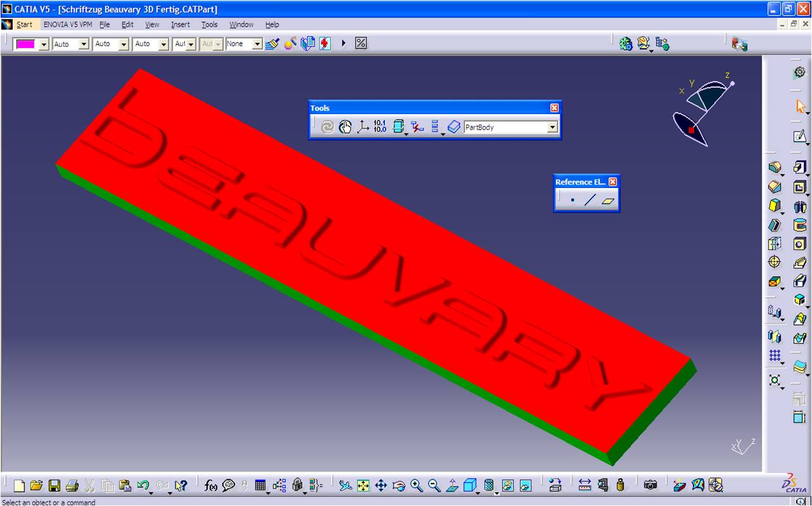Create a Line reference element
Viewport: 812px width, 506px height.
[x=590, y=201]
